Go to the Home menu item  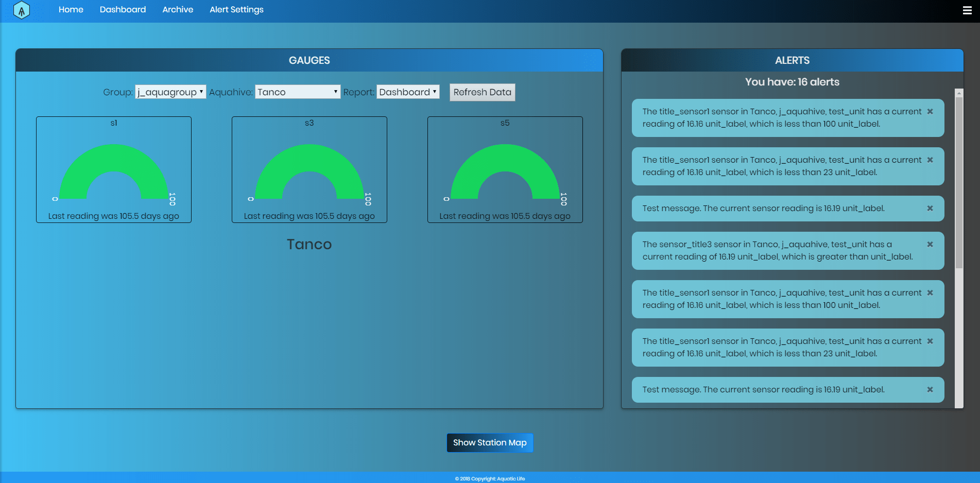coord(71,10)
